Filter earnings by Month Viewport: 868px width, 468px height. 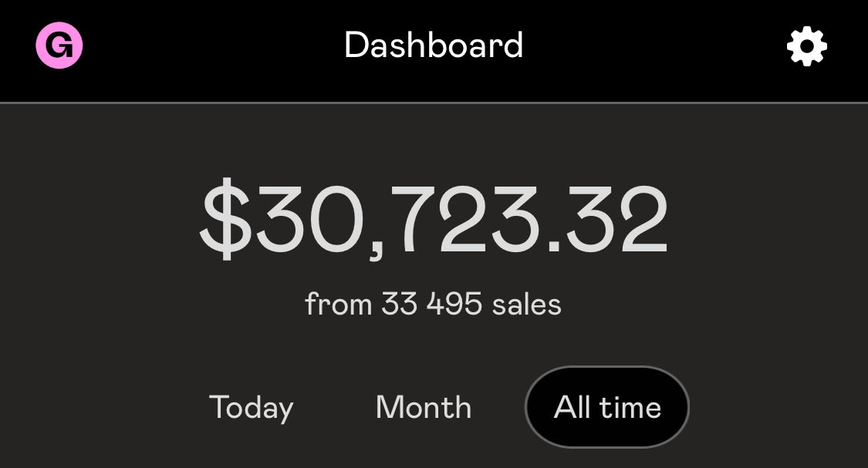tap(424, 407)
